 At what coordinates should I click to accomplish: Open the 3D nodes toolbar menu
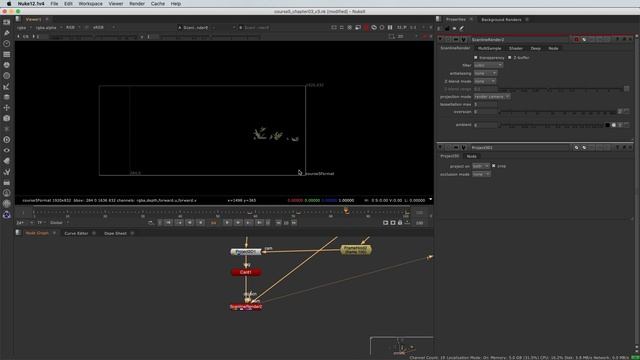(7, 118)
